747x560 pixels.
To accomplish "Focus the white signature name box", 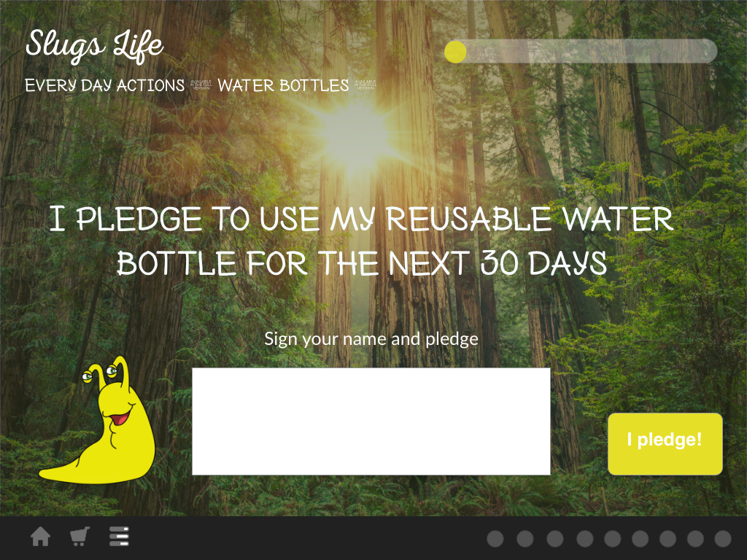I will point(371,421).
